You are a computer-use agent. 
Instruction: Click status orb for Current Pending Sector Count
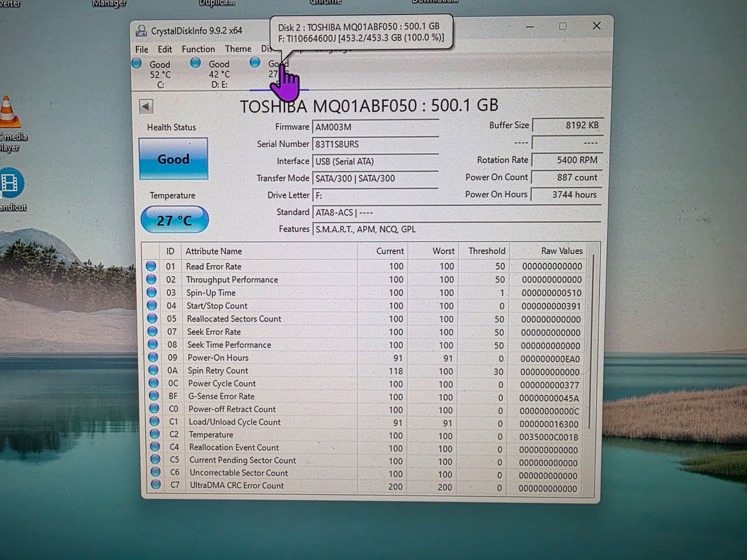(x=155, y=460)
